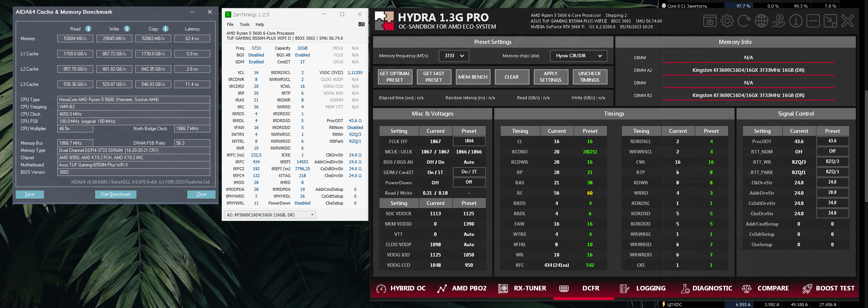The width and height of the screenshot is (868, 308).
Task: Click the AddrDrvStr preset field 20.0
Action: (832, 193)
